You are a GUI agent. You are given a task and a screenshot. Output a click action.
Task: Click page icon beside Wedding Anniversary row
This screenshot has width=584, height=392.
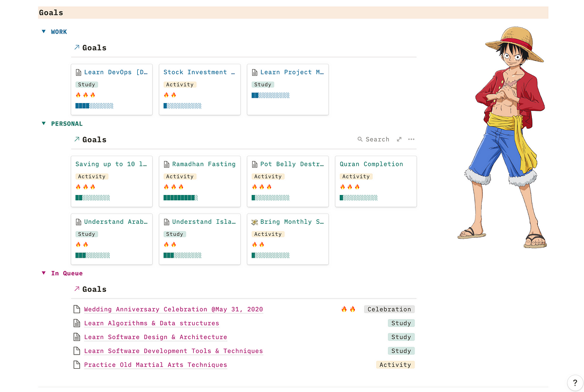coord(76,309)
